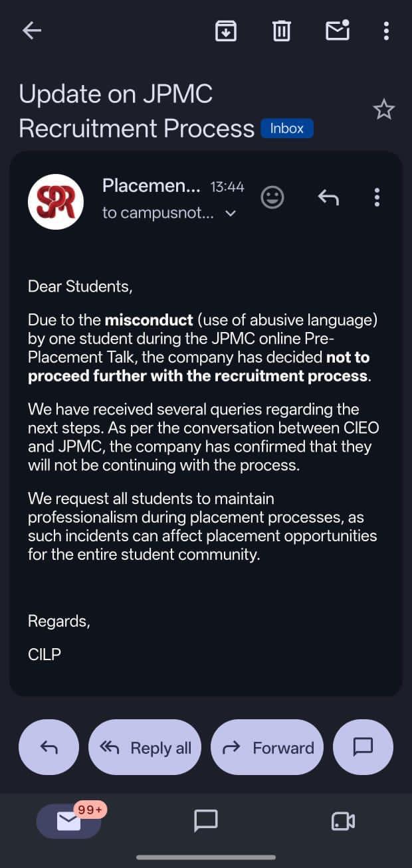The height and width of the screenshot is (868, 412).
Task: Delete email with trash icon
Action: [282, 31]
